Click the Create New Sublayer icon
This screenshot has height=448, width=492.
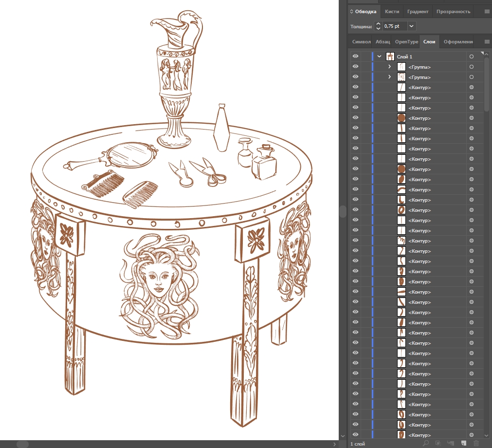click(x=451, y=443)
